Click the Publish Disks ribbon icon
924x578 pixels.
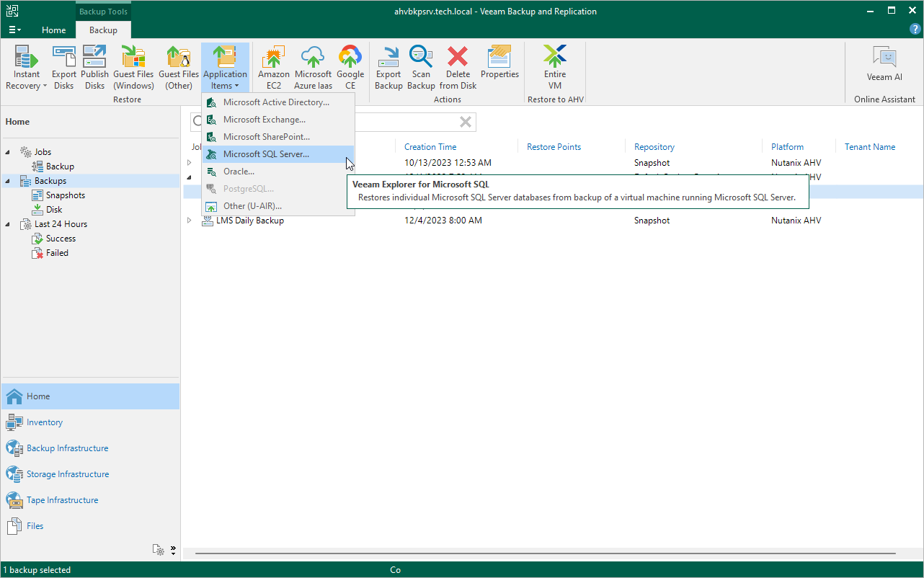(x=94, y=68)
